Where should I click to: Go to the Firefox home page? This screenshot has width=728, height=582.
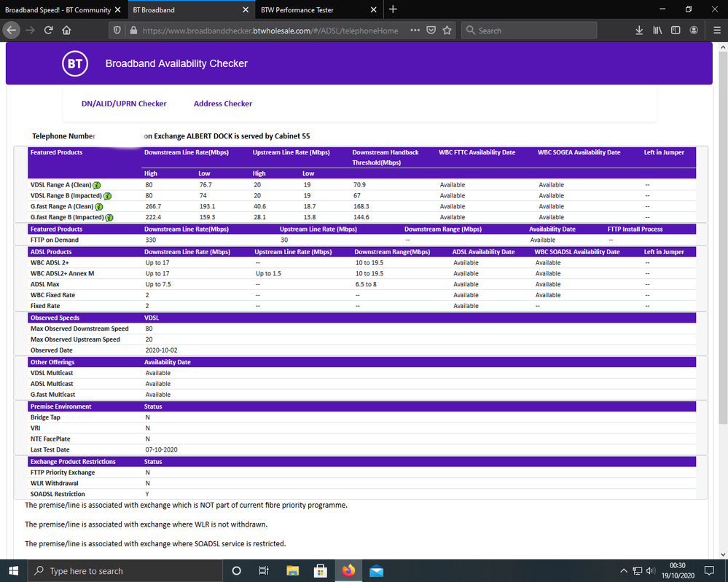(x=66, y=31)
